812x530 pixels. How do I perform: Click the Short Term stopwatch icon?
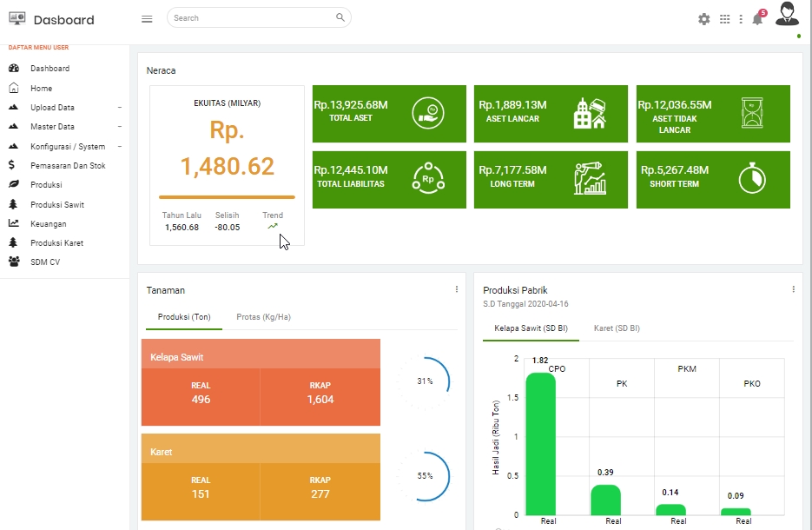pyautogui.click(x=752, y=178)
